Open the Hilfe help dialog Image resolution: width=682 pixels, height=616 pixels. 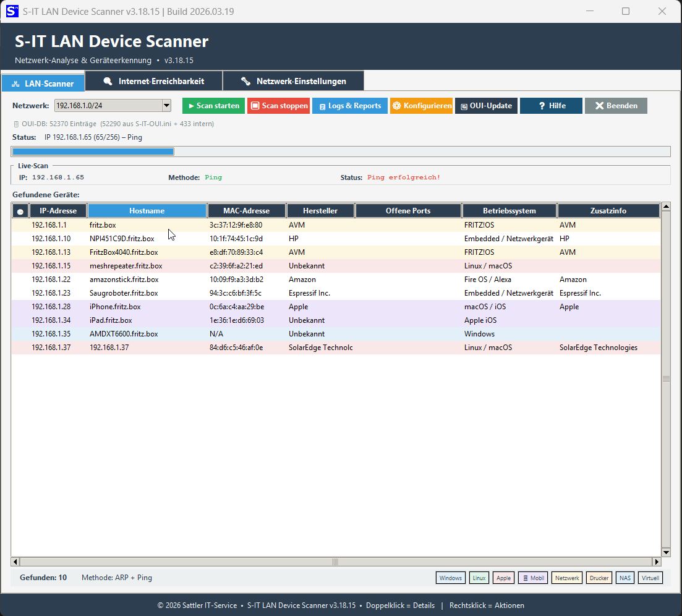click(551, 106)
